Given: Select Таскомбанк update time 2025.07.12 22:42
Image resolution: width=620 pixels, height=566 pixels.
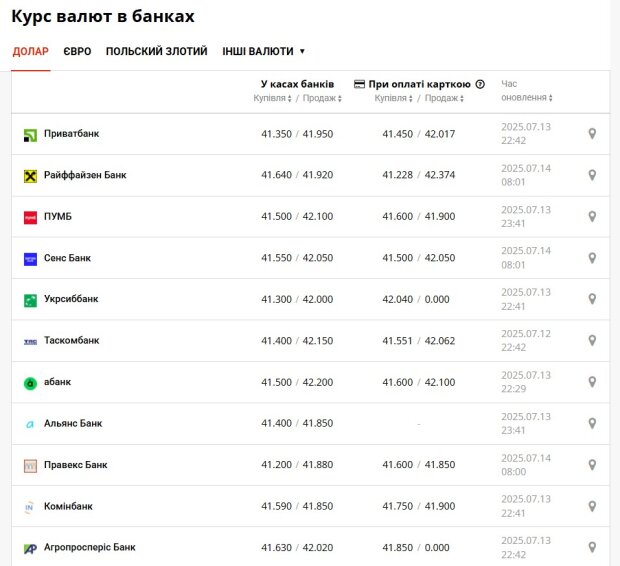Looking at the screenshot, I should click(x=526, y=341).
